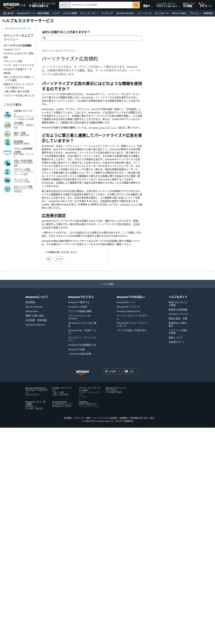Viewport: 215px width, 644px height.
Task: Open the footer country 日本 button
Action: tap(131, 371)
